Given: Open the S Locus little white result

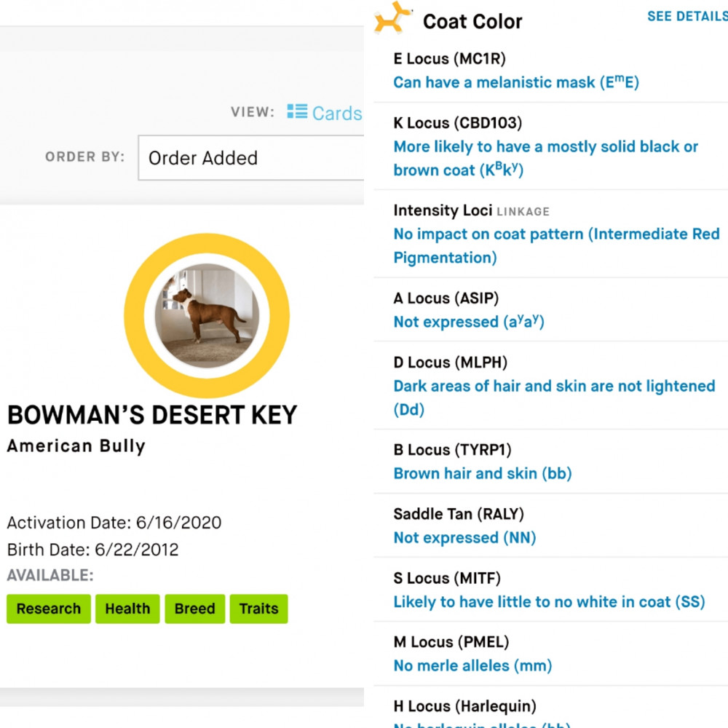Looking at the screenshot, I should [x=549, y=602].
